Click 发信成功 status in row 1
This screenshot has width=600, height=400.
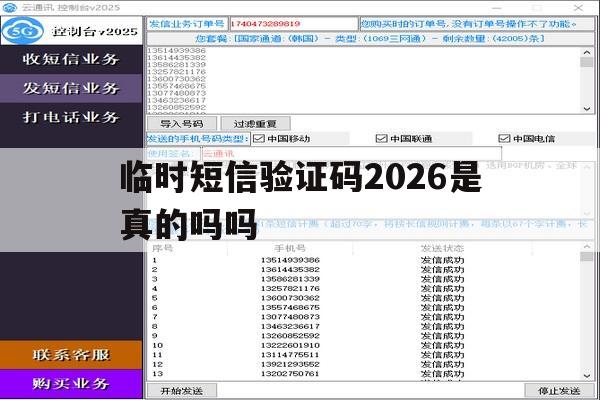(442, 260)
